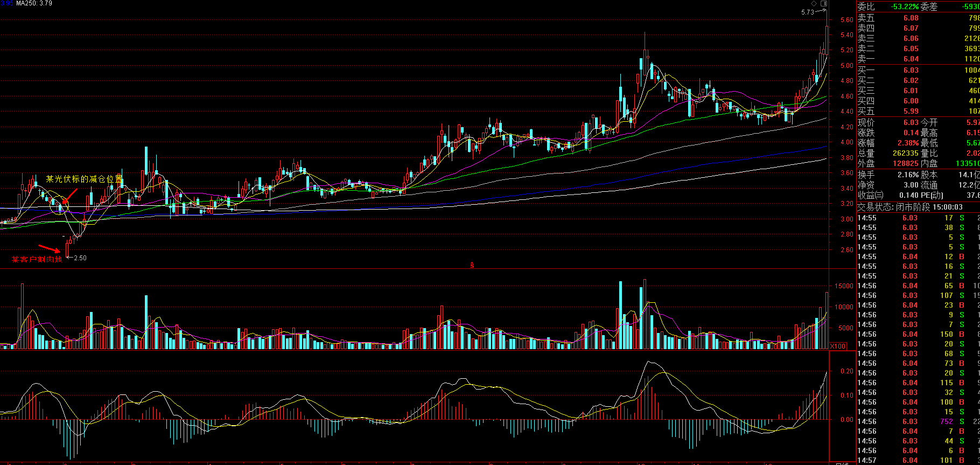The width and height of the screenshot is (980, 465).
Task: Select the 买五 5.99 bid row
Action: (919, 111)
